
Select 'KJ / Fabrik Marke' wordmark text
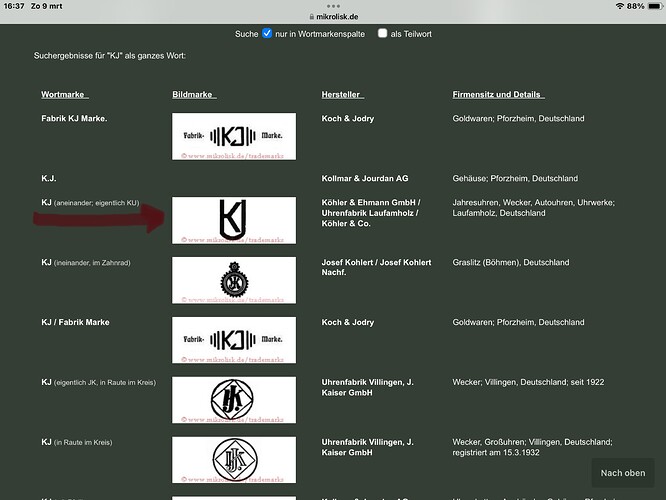[x=75, y=322]
